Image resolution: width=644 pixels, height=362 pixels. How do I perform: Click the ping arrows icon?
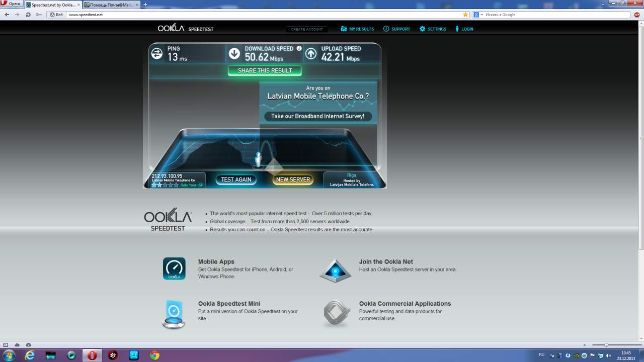coord(157,53)
